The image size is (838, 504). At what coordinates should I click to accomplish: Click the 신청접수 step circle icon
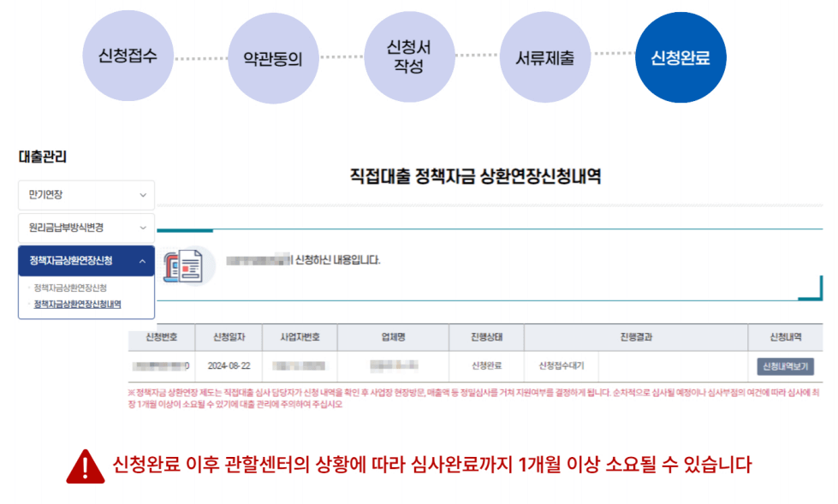click(128, 56)
